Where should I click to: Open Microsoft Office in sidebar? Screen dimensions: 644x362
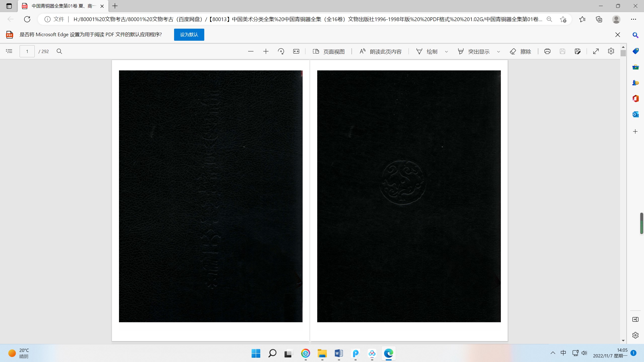(635, 99)
